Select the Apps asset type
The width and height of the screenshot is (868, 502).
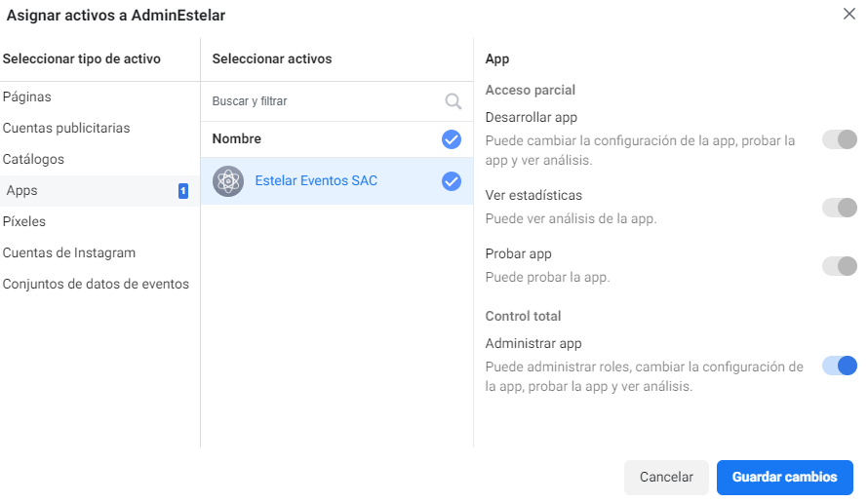22,191
